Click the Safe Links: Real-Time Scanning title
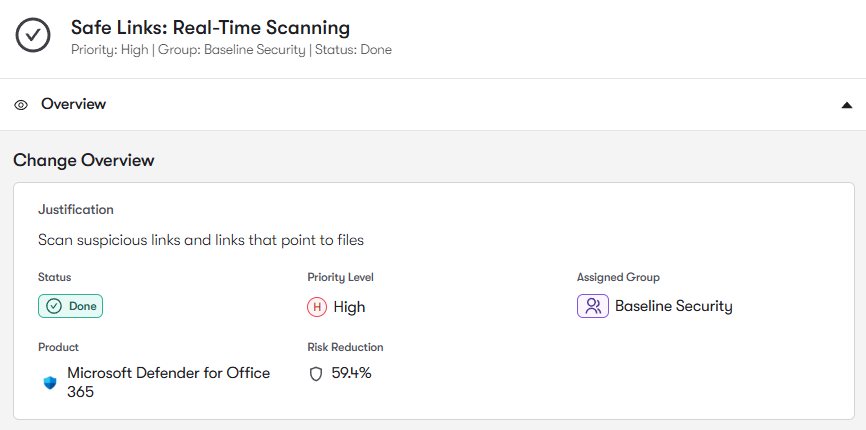 [x=211, y=28]
